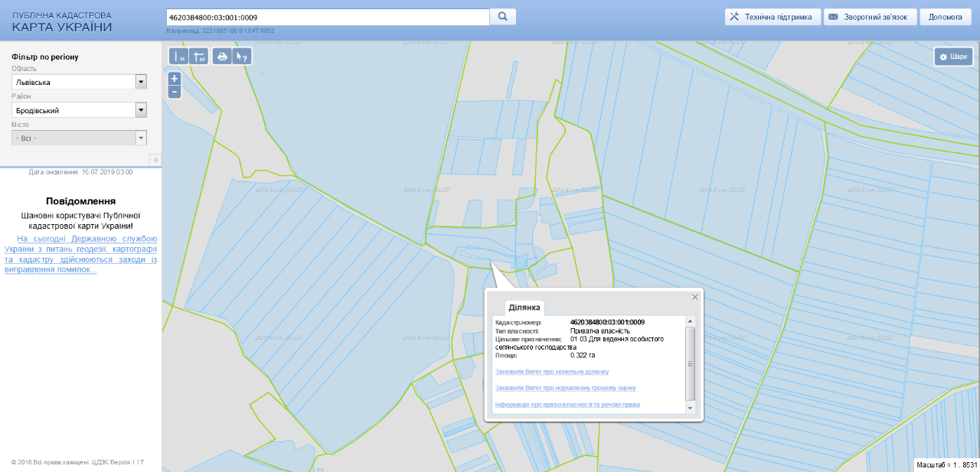This screenshot has width=980, height=472.
Task: Open the disabled Місто dropdown
Action: 141,138
